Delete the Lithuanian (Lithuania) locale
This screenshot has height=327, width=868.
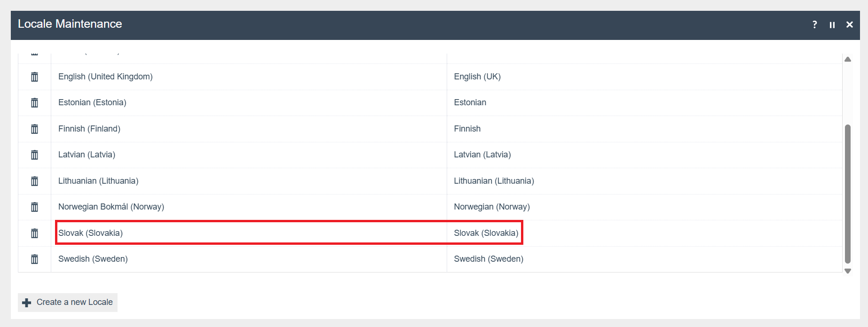point(34,181)
